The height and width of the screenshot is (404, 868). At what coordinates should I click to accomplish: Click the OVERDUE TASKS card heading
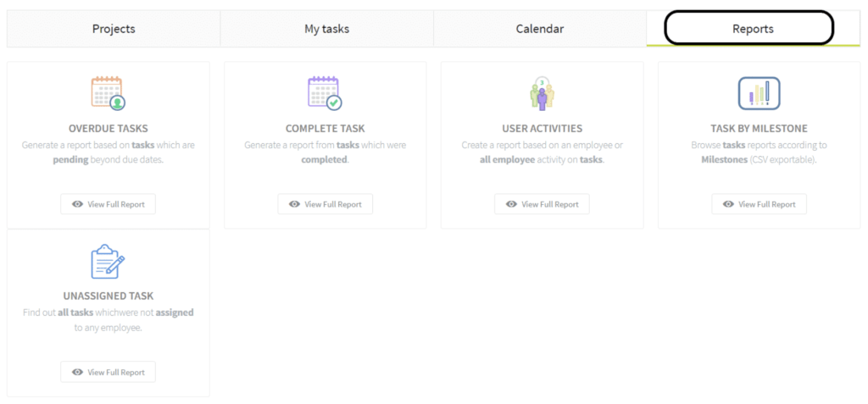click(108, 129)
